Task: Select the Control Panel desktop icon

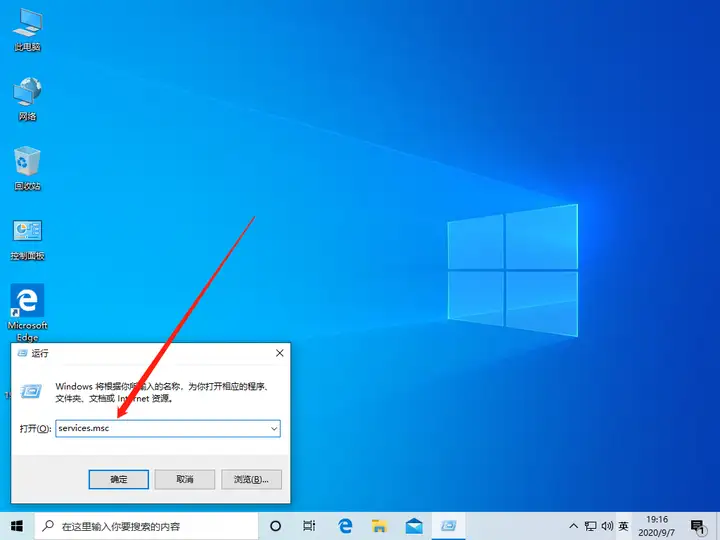Action: point(28,240)
